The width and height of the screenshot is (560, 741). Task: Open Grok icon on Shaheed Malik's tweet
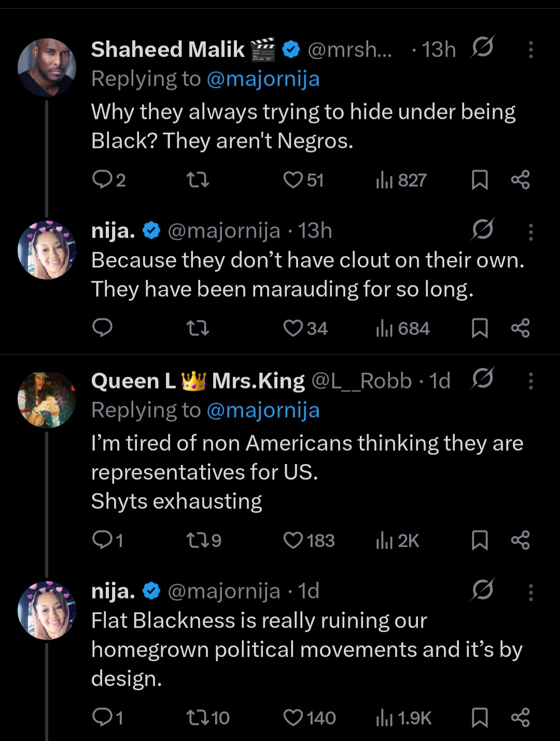(x=482, y=48)
